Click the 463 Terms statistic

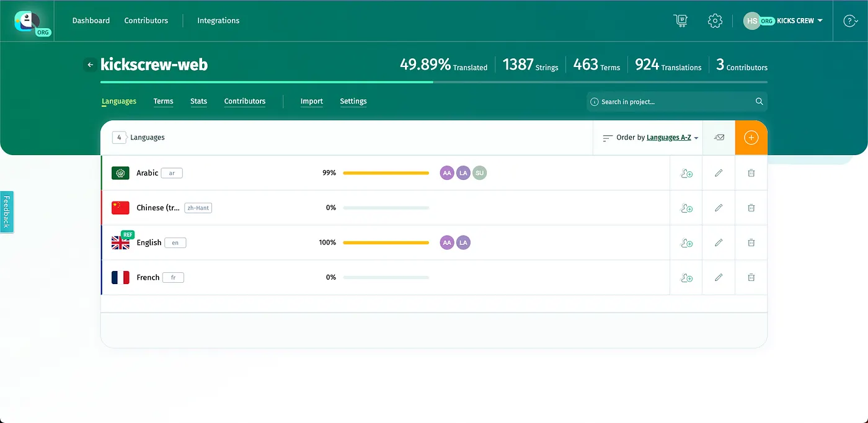coord(596,65)
